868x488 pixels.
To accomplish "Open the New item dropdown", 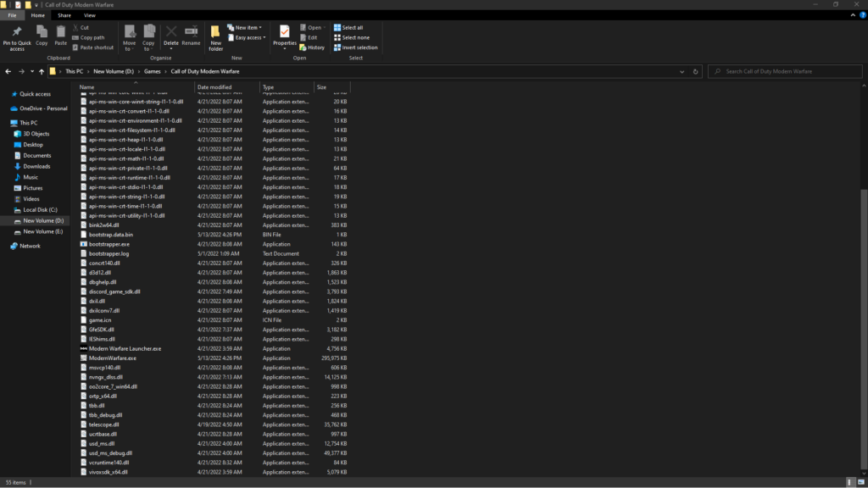I will pos(244,27).
